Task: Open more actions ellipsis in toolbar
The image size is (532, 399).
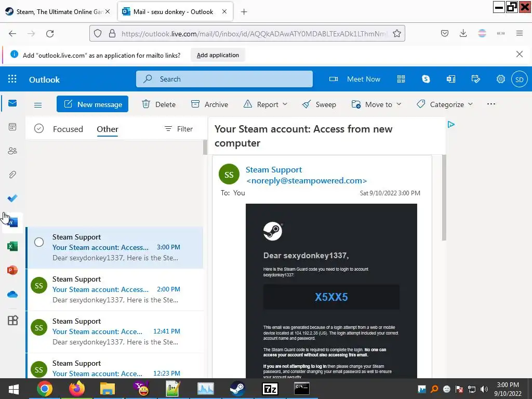Action: tap(491, 104)
